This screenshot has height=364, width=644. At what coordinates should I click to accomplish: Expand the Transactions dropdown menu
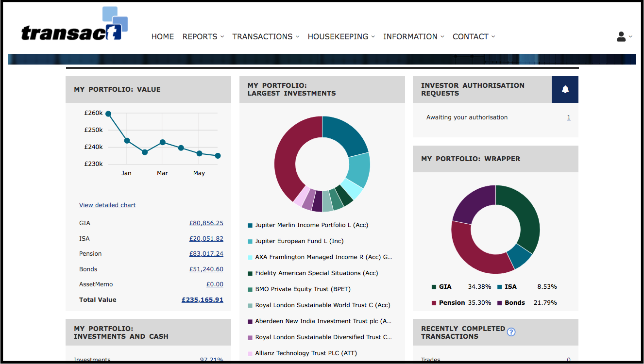pyautogui.click(x=266, y=36)
